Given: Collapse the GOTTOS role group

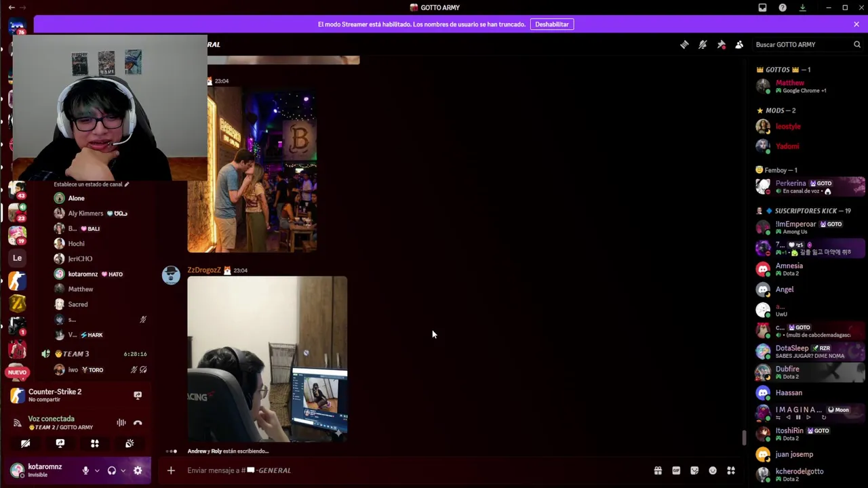Looking at the screenshot, I should tap(783, 70).
